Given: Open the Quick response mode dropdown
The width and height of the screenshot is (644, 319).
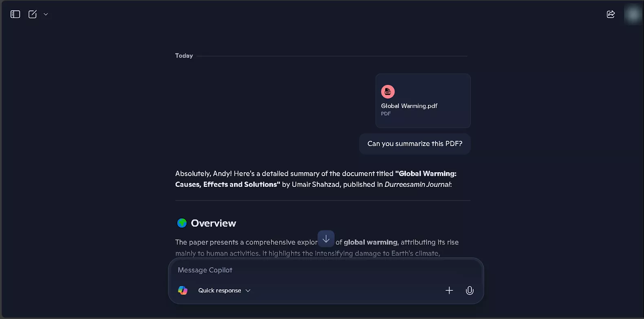Looking at the screenshot, I should tap(224, 290).
